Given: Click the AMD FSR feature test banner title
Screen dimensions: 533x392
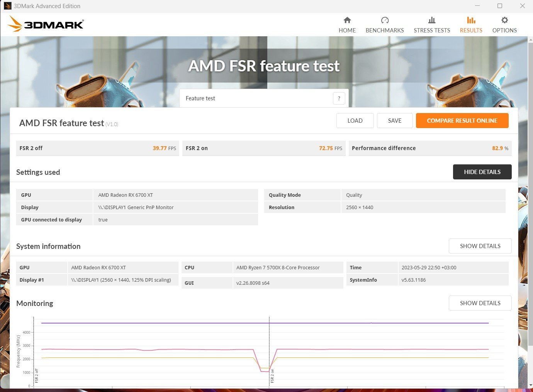Looking at the screenshot, I should pos(264,66).
